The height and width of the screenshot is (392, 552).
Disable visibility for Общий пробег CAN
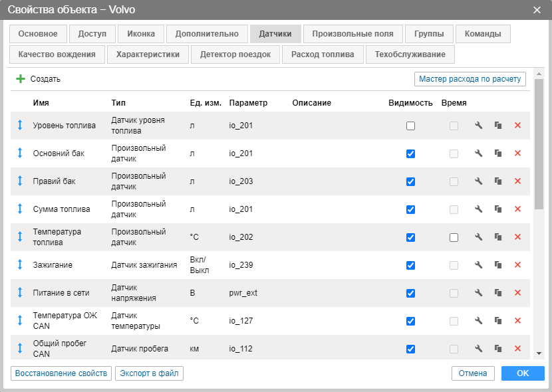[x=410, y=349]
